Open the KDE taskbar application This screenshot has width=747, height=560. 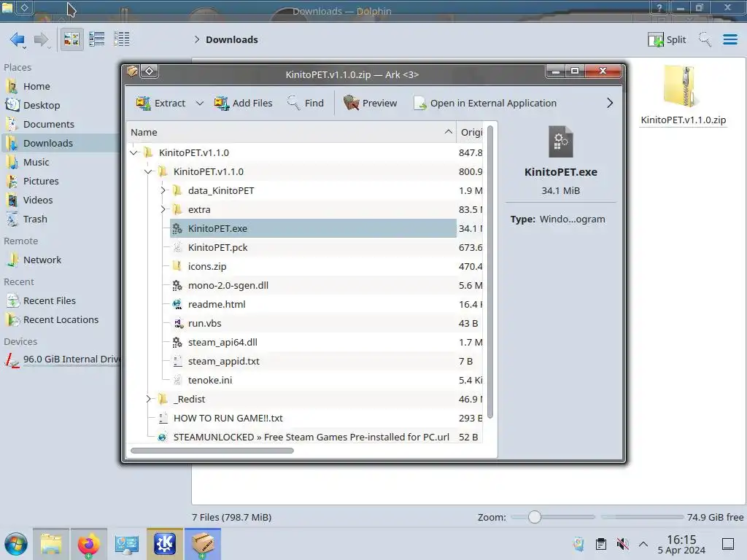pos(164,544)
